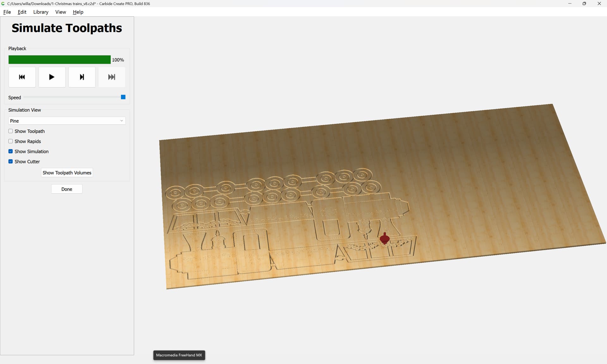Click the Macromedia FreeHand MX tooltip
Screen dimensions: 607x364
point(179,355)
